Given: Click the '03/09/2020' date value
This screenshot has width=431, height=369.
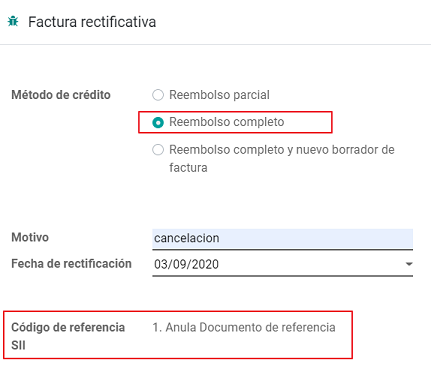Looking at the screenshot, I should tap(186, 264).
